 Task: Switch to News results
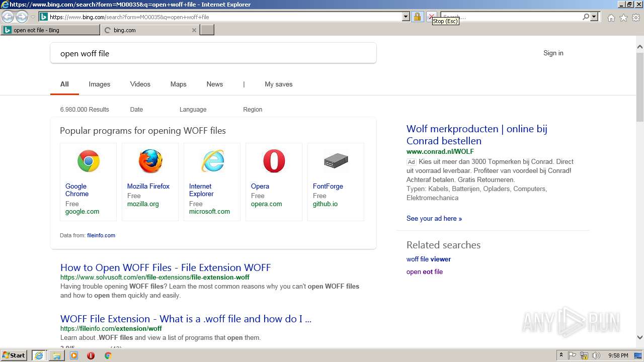click(214, 84)
